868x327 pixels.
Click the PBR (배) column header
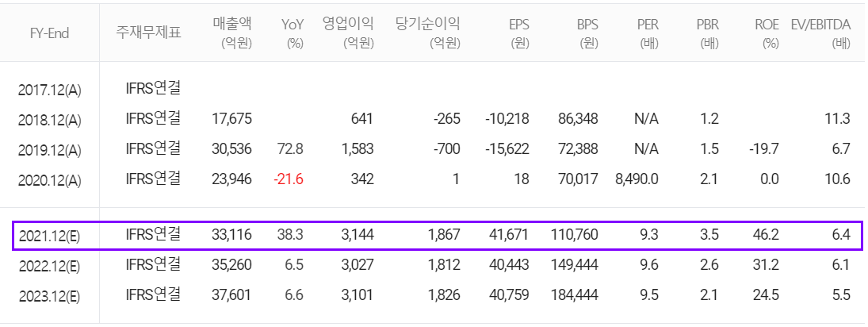707,33
